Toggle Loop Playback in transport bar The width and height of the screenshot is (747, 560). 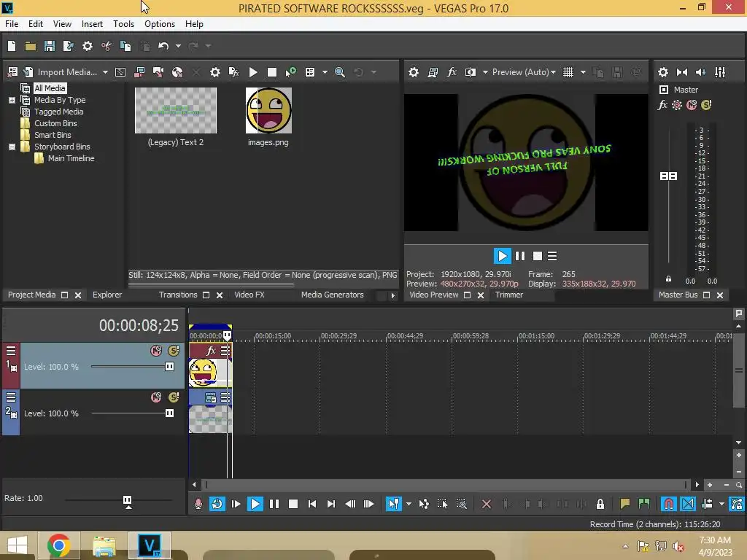pyautogui.click(x=217, y=504)
